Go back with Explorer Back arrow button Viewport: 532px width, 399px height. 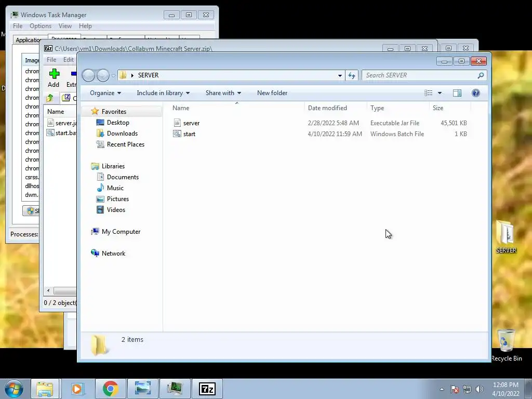coord(88,75)
